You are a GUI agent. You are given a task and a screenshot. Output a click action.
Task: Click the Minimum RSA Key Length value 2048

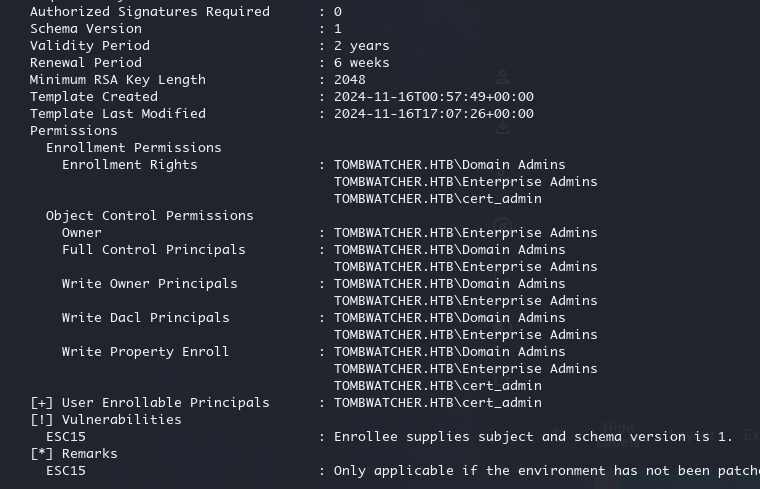tap(349, 79)
